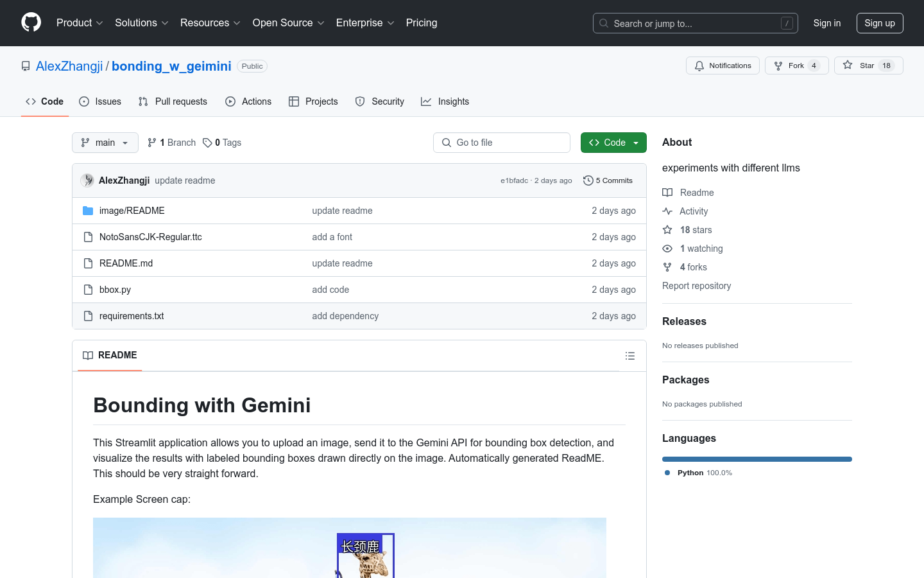Screen dimensions: 924x578
Task: Open the 'add a font' commit message
Action: [x=332, y=237]
